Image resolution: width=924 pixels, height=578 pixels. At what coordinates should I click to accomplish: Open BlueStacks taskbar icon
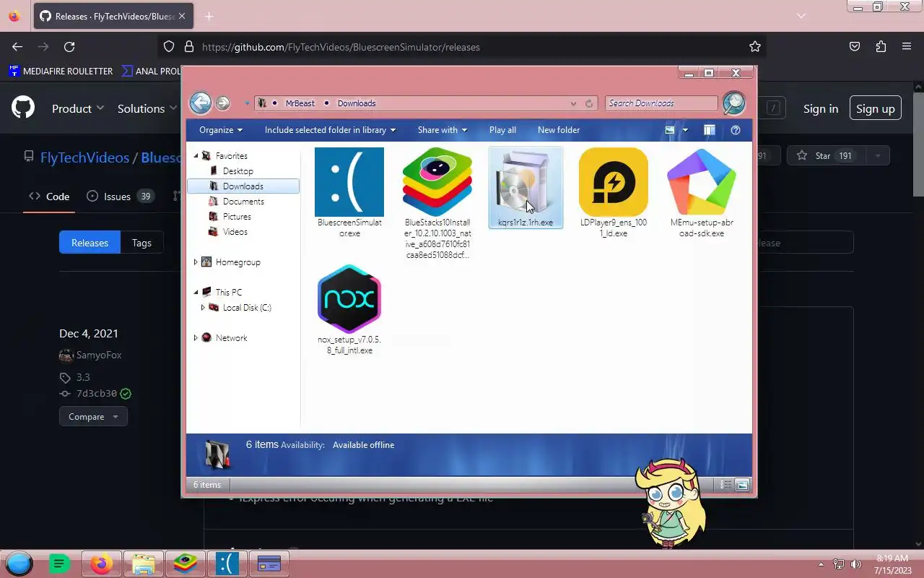(186, 564)
